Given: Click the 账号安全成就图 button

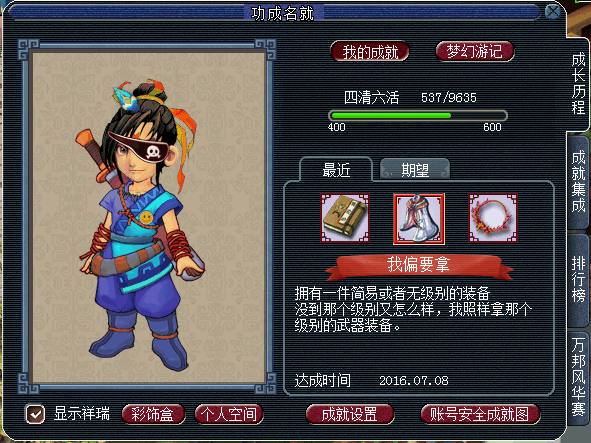Looking at the screenshot, I should point(480,414).
